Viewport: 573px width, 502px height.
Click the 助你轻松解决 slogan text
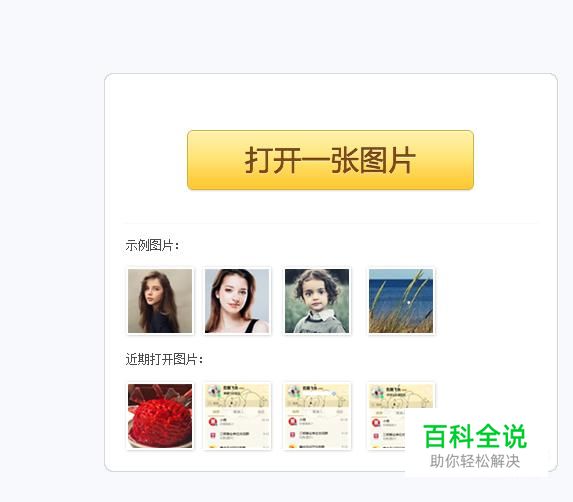(475, 461)
